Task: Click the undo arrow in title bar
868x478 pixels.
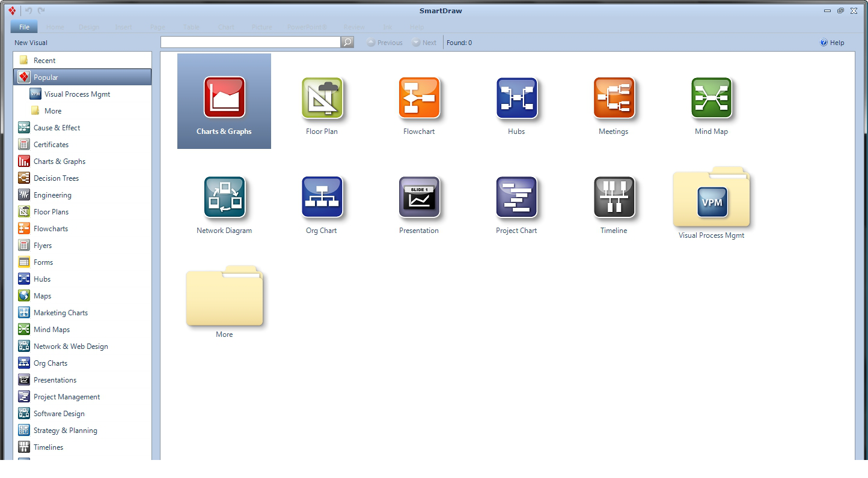Action: 28,11
